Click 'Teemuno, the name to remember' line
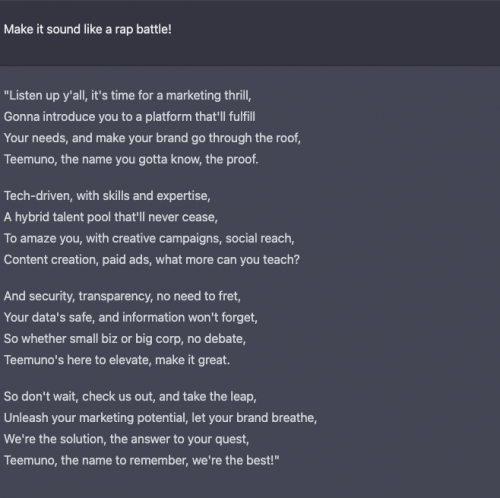This screenshot has height=498, width=500. click(x=142, y=461)
